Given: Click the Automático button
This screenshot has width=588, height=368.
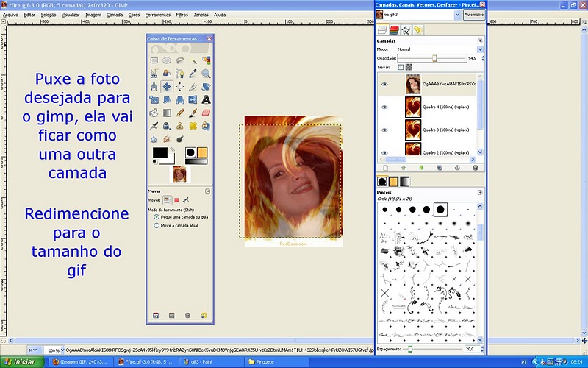Looking at the screenshot, I should 474,15.
